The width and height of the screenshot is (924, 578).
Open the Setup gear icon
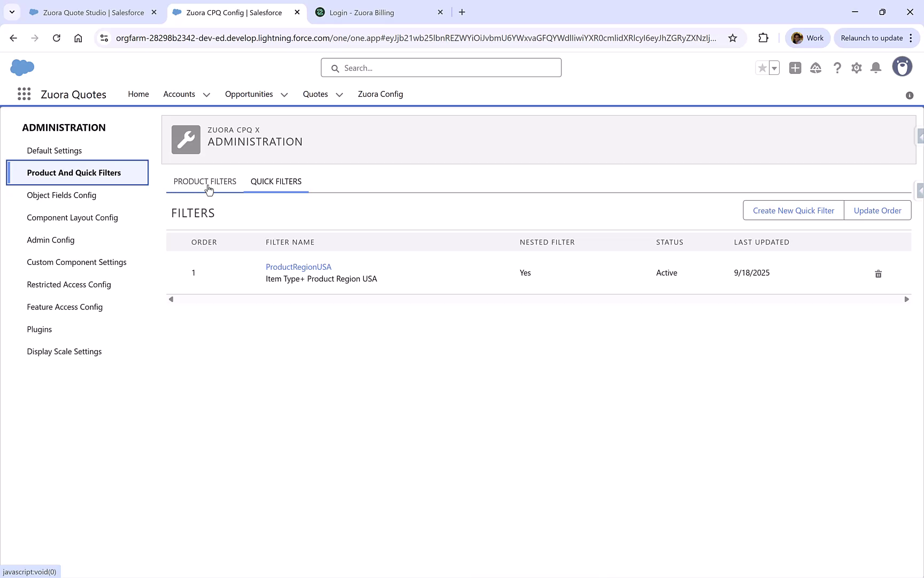(x=856, y=68)
